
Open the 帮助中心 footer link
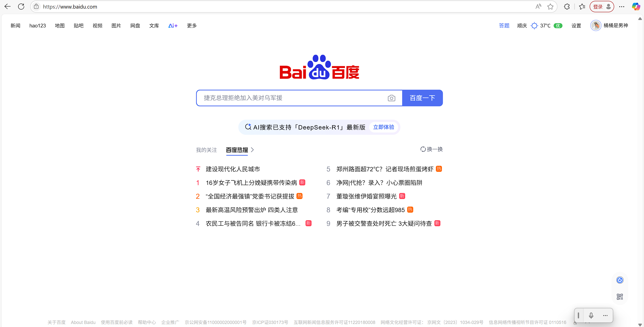(x=147, y=322)
